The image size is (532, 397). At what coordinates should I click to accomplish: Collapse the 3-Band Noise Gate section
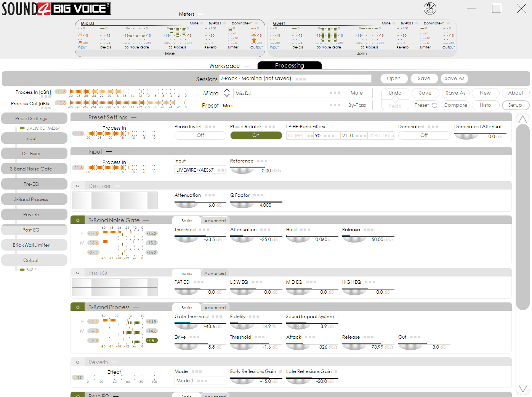click(146, 220)
